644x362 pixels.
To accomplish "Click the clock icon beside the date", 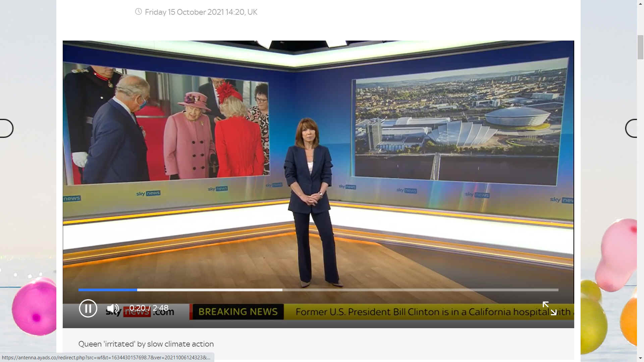I will [x=139, y=12].
